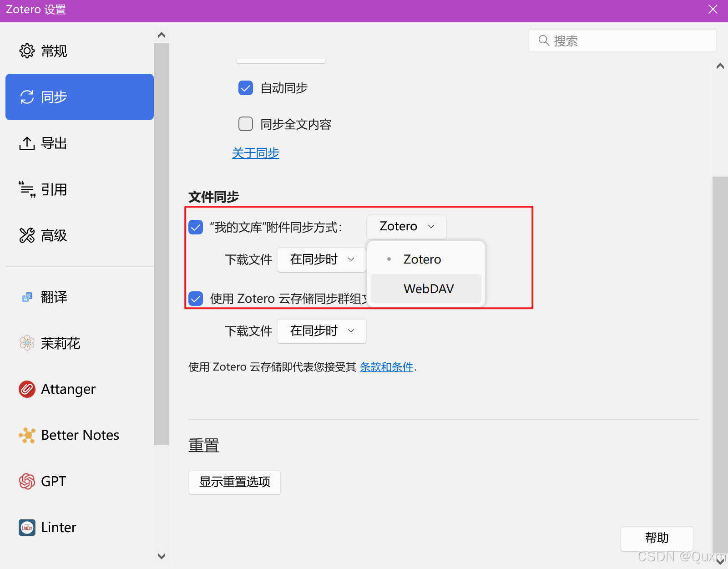Open the 茉莉花 plugin settings
This screenshot has width=728, height=569.
[x=80, y=343]
